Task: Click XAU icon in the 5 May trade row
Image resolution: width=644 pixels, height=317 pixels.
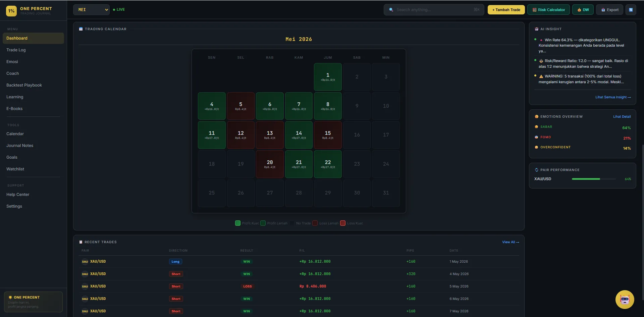Action: click(85, 286)
